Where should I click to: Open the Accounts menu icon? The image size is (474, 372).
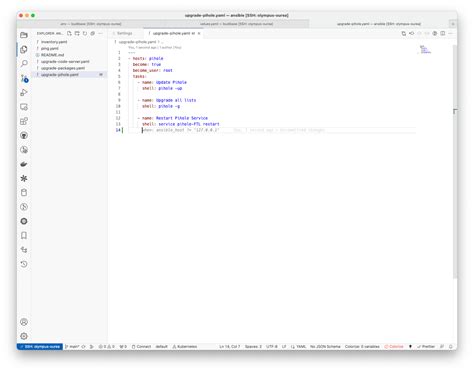[24, 322]
